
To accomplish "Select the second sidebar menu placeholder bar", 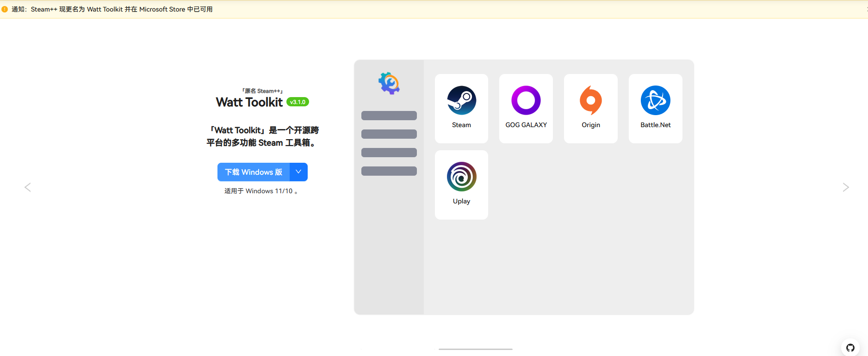I will click(x=389, y=134).
